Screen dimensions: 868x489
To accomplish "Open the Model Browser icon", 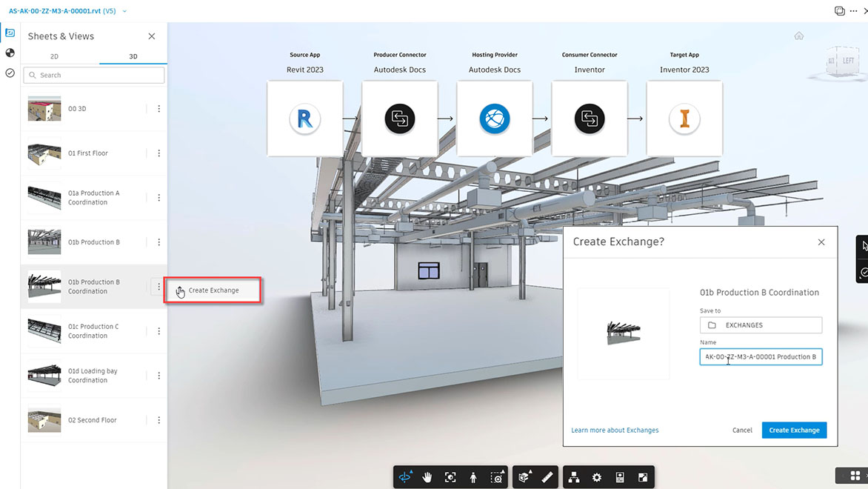I will [x=574, y=477].
